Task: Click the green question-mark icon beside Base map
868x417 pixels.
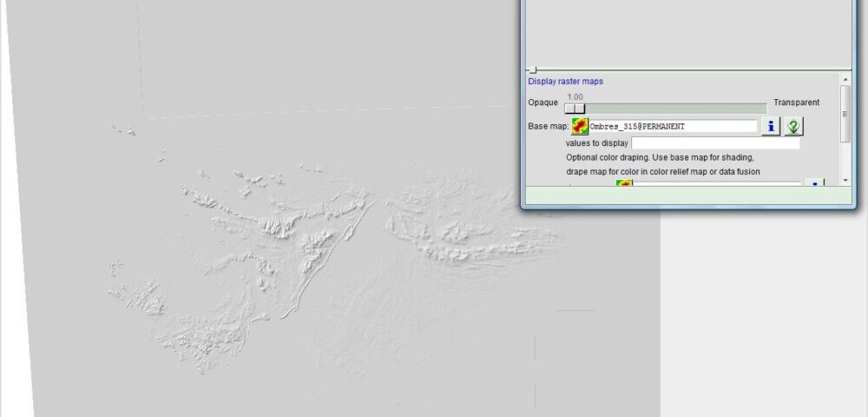Action: point(792,127)
